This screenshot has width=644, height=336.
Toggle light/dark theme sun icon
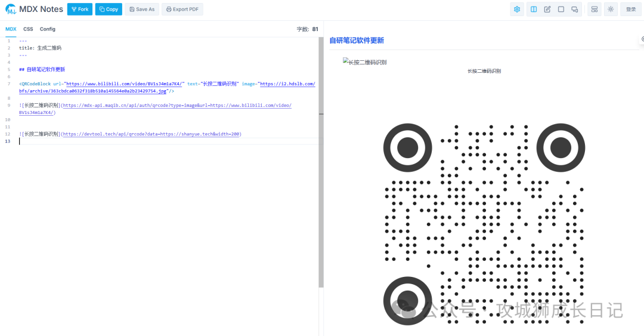(611, 9)
